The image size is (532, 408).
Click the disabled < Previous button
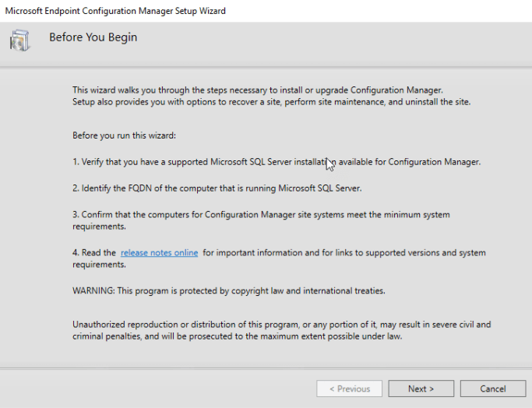[350, 389]
